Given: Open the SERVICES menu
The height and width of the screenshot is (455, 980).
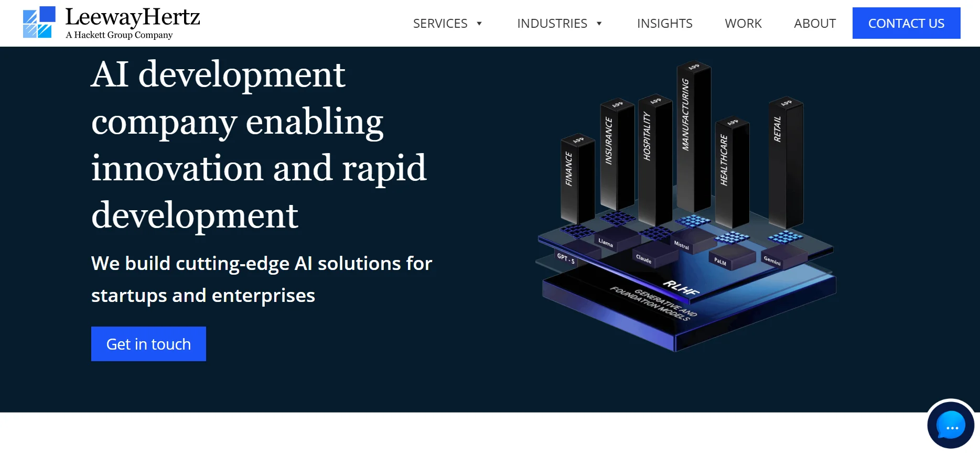Looking at the screenshot, I should pyautogui.click(x=440, y=24).
